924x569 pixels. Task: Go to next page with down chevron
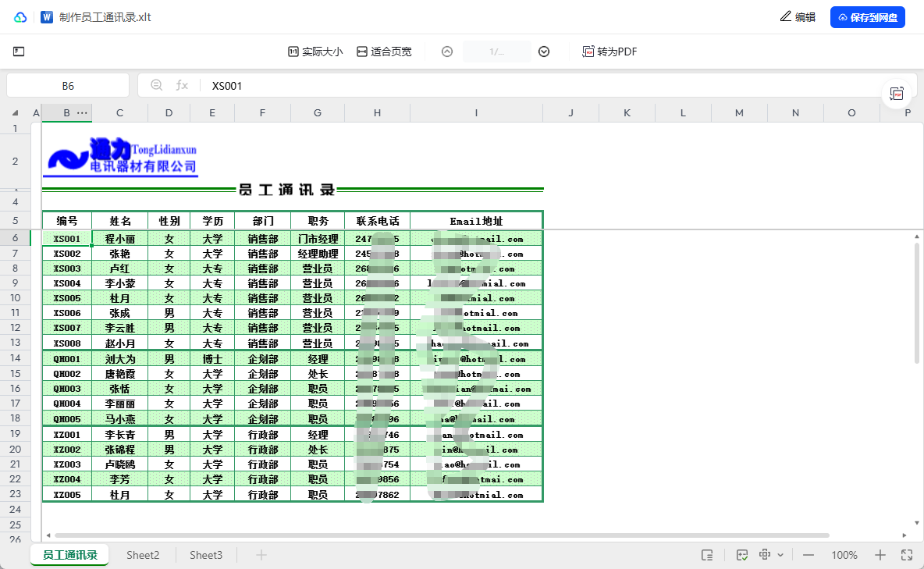pyautogui.click(x=544, y=52)
